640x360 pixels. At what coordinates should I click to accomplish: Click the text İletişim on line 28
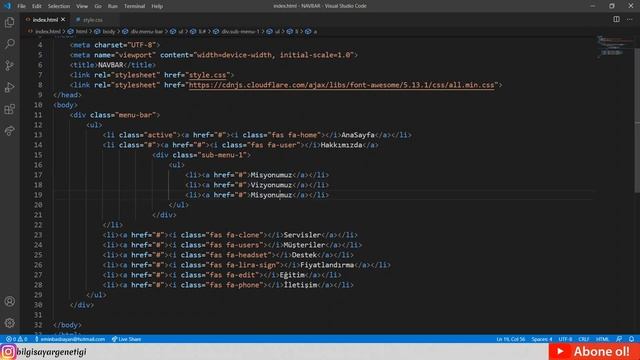[x=300, y=285]
